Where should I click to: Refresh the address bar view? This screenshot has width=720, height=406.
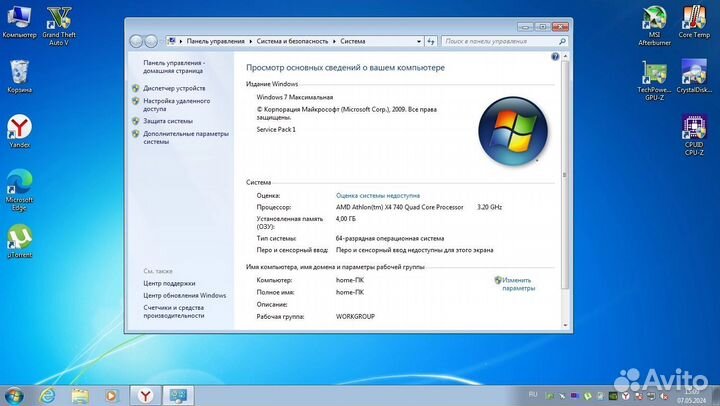click(431, 41)
